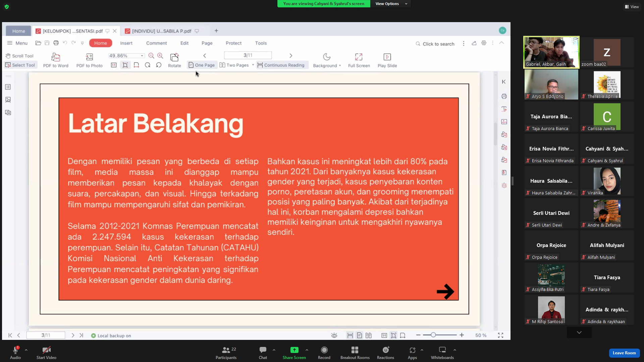
Task: Click Leave Room button
Action: tap(624, 353)
